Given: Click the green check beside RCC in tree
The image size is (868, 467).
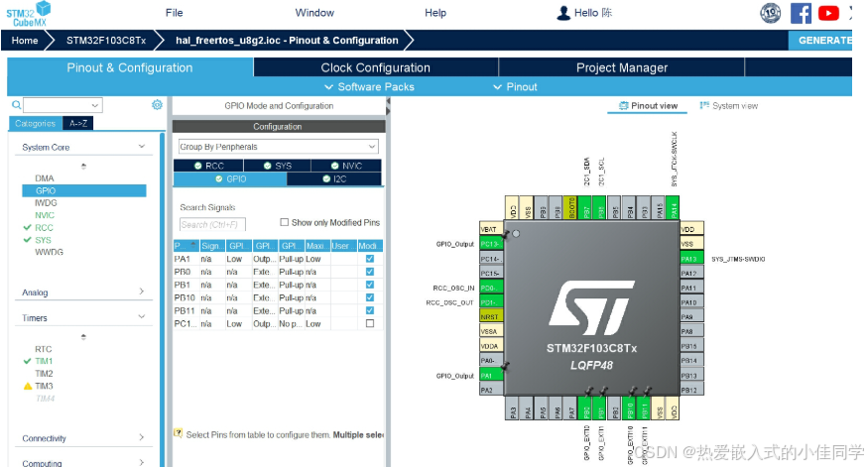Looking at the screenshot, I should coord(27,227).
